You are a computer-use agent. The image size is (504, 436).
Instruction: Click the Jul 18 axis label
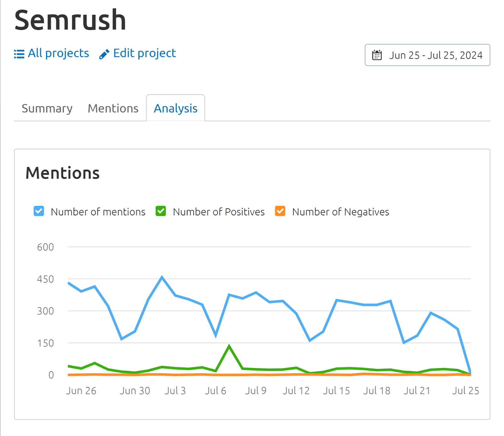click(x=377, y=391)
